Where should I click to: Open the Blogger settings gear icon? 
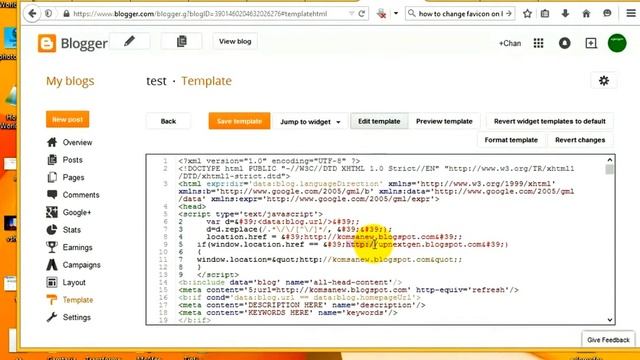[x=604, y=81]
